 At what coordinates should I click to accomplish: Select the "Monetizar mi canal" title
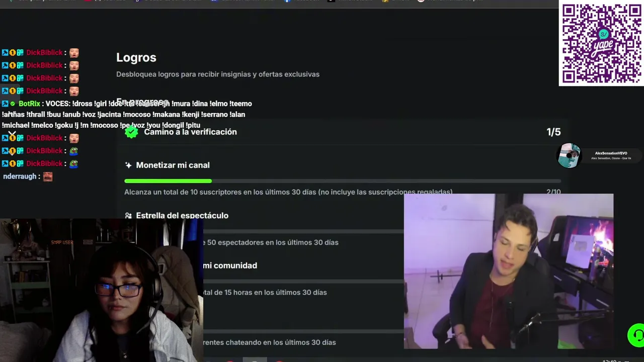coord(173,165)
